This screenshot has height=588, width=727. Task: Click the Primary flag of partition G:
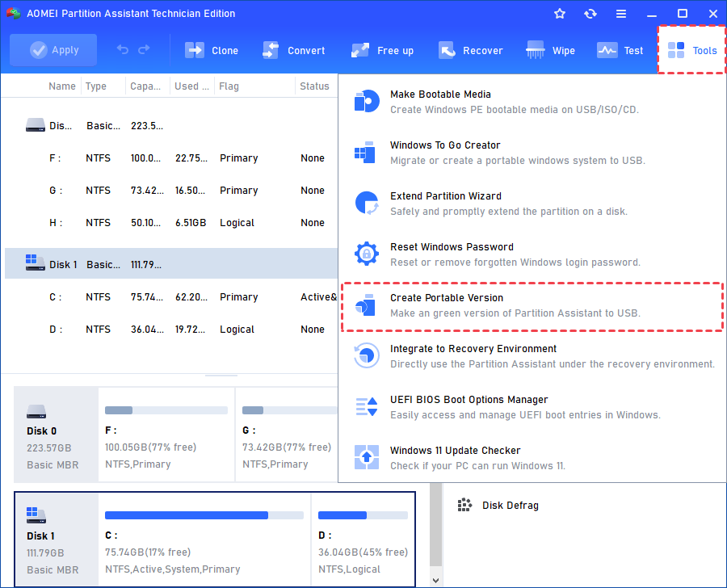[x=239, y=191]
